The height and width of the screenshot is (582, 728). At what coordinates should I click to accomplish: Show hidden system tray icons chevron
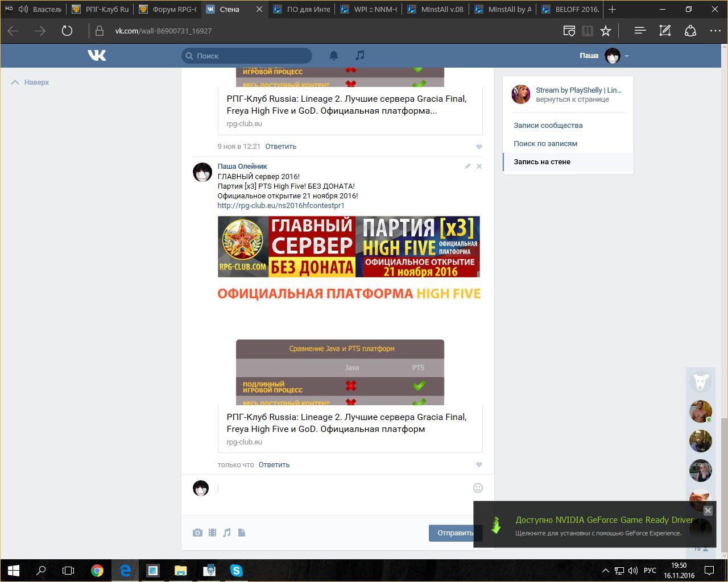[606, 571]
